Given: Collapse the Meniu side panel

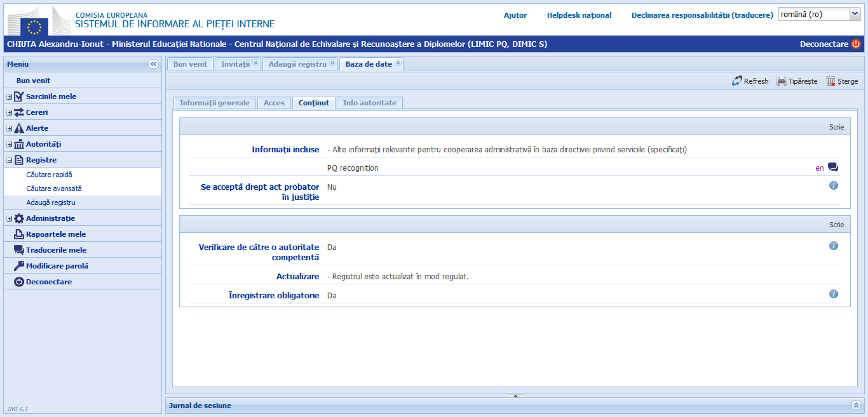Looking at the screenshot, I should click(153, 64).
